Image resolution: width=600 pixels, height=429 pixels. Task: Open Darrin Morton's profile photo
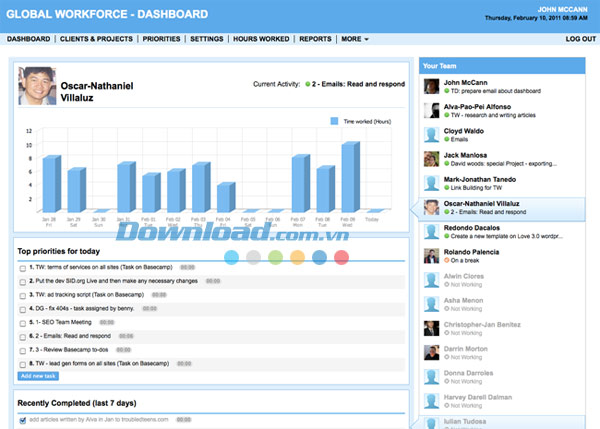coord(431,352)
